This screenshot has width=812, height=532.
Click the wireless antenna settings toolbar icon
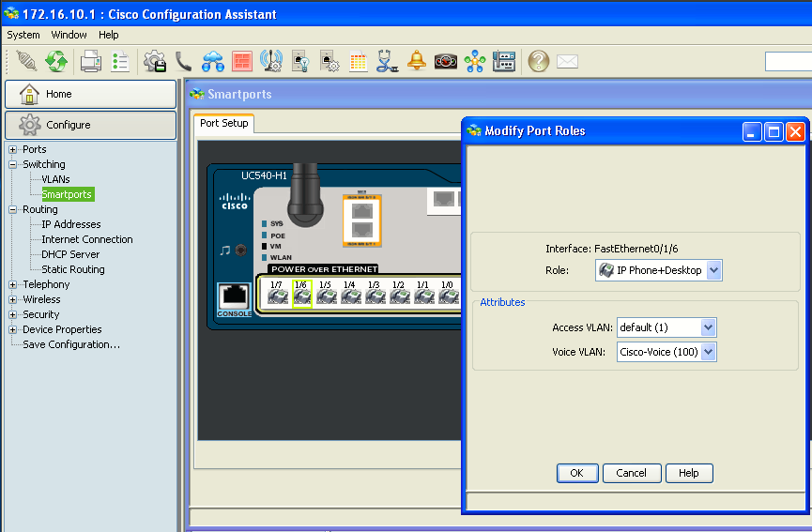tap(271, 61)
